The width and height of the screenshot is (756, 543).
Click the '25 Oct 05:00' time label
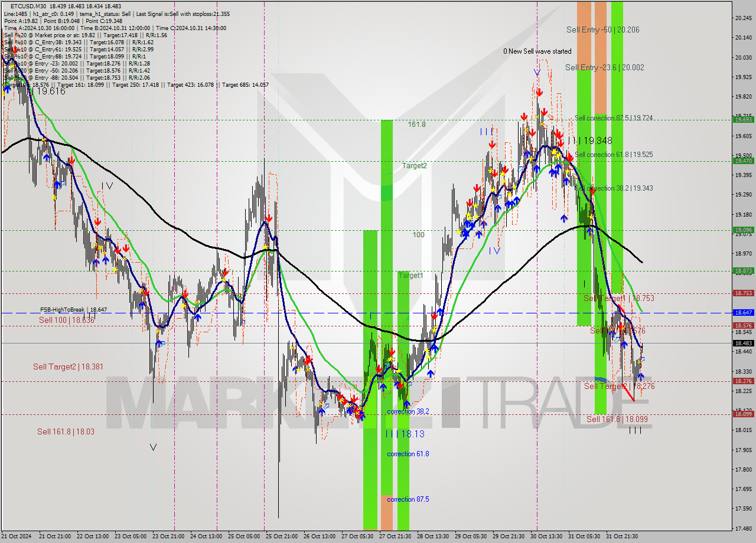pos(243,537)
